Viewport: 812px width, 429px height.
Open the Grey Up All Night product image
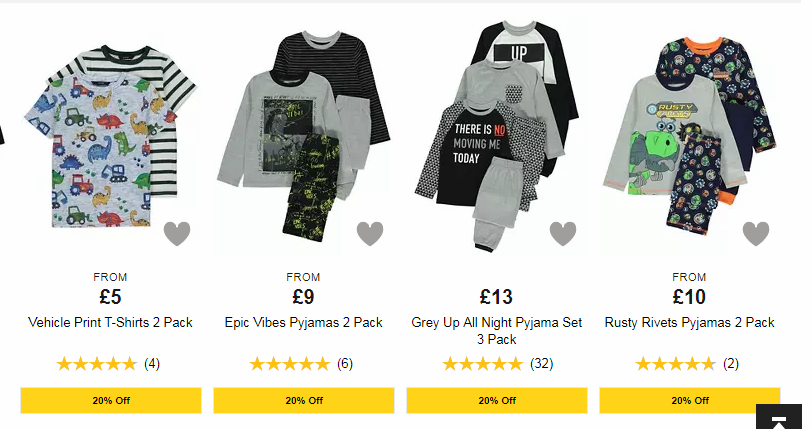pyautogui.click(x=497, y=136)
